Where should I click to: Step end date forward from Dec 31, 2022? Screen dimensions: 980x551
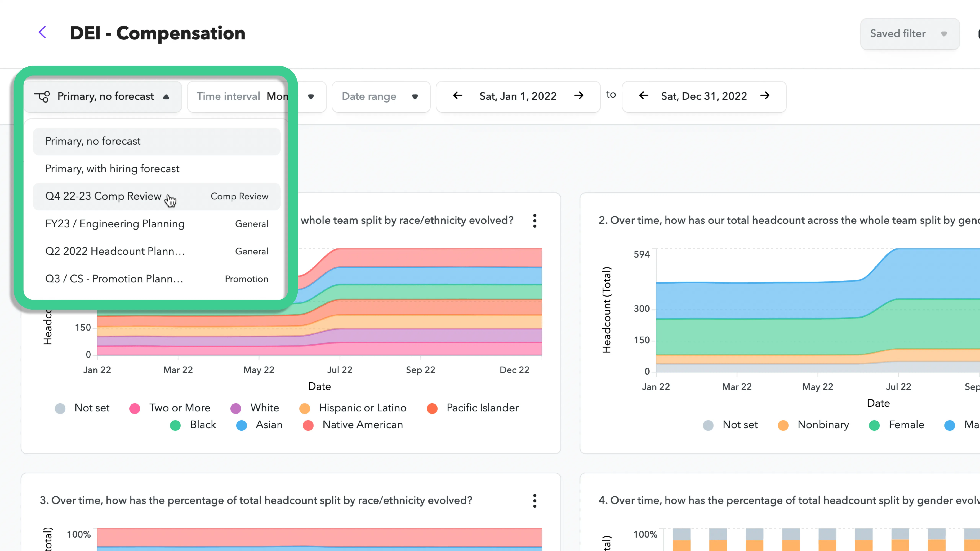tap(765, 96)
